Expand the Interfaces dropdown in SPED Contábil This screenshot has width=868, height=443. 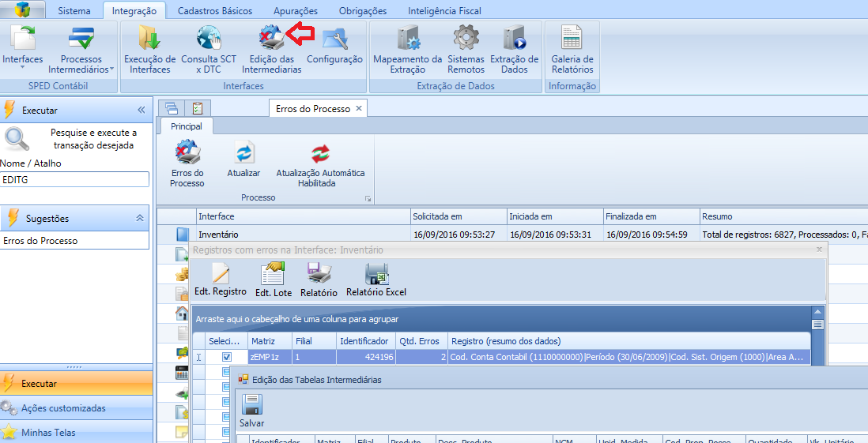click(23, 50)
